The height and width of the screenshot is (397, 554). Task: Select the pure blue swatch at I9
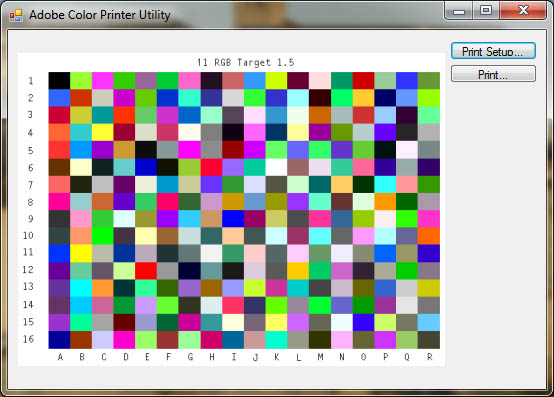click(x=233, y=219)
